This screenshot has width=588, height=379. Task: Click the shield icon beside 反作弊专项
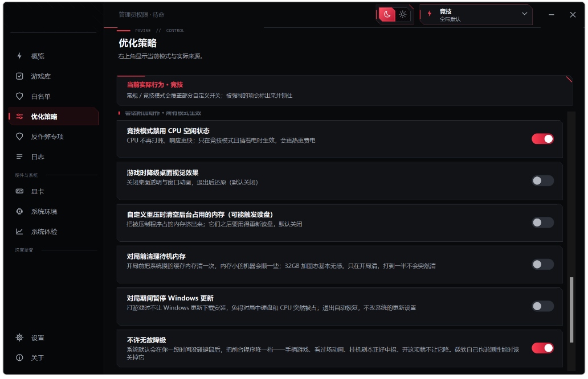[x=19, y=137]
